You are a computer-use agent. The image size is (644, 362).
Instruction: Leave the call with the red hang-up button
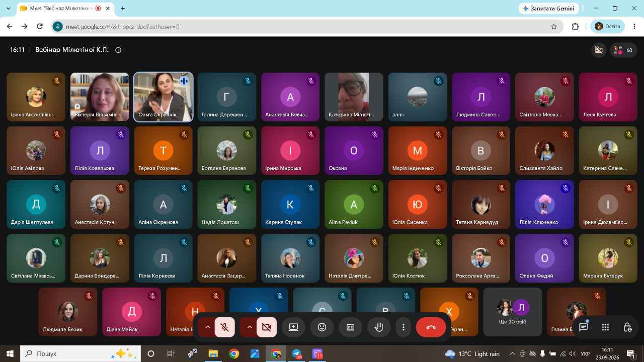pyautogui.click(x=431, y=327)
